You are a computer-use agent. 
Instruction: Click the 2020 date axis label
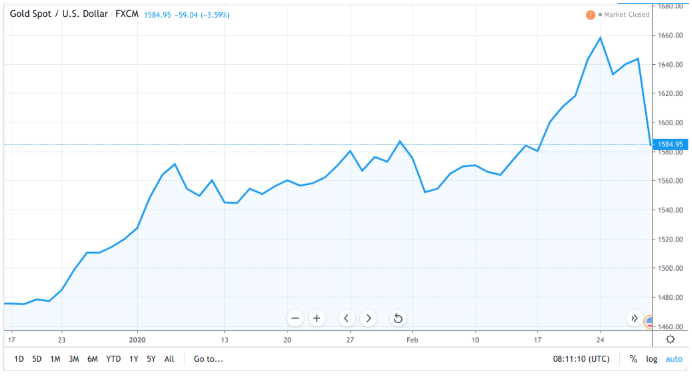(137, 340)
